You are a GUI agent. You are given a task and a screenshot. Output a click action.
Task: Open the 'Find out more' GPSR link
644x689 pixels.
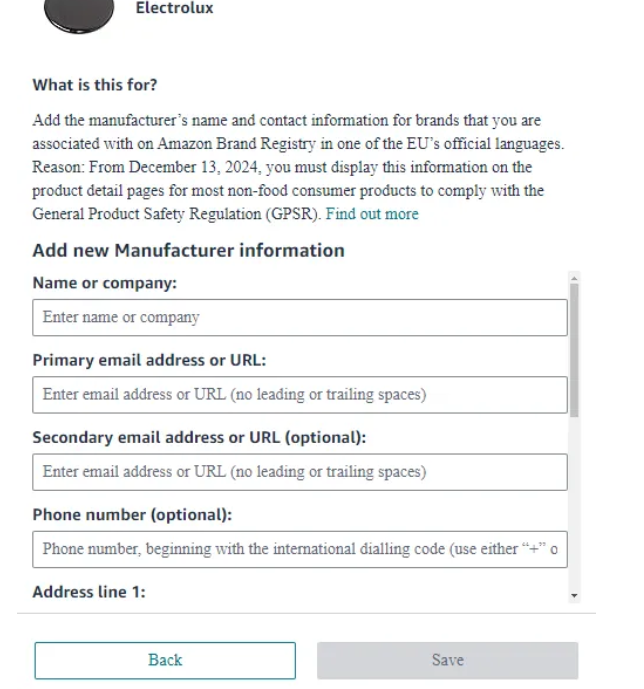[x=372, y=214]
